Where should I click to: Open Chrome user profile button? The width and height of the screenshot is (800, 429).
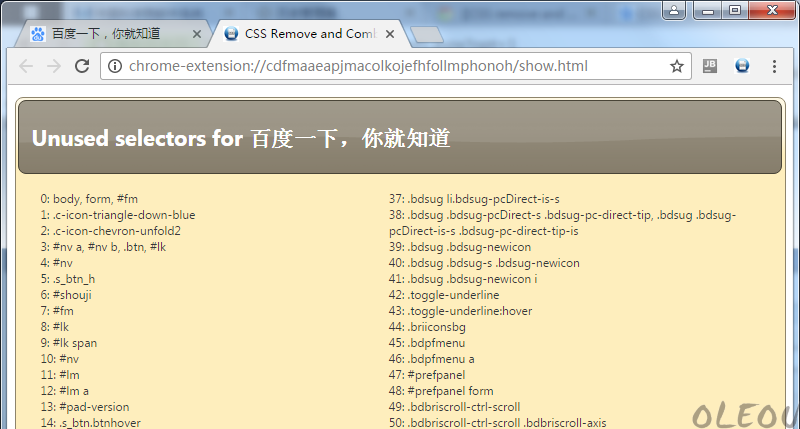click(x=673, y=10)
